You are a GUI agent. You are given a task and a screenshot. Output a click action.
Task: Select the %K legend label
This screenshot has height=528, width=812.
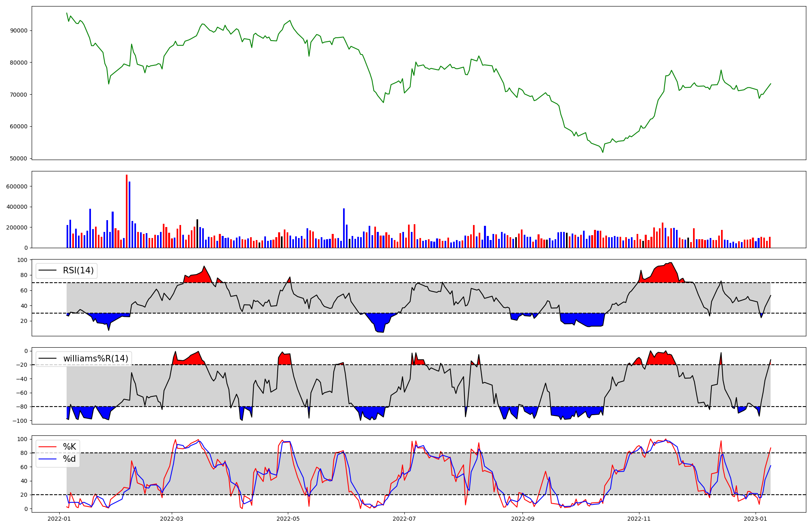click(x=69, y=447)
